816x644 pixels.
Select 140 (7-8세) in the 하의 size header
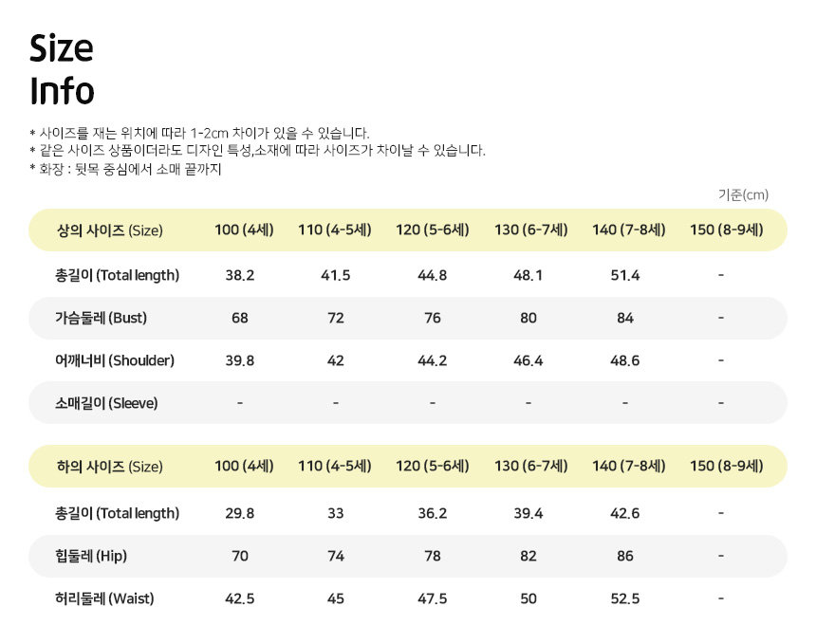[x=628, y=467]
